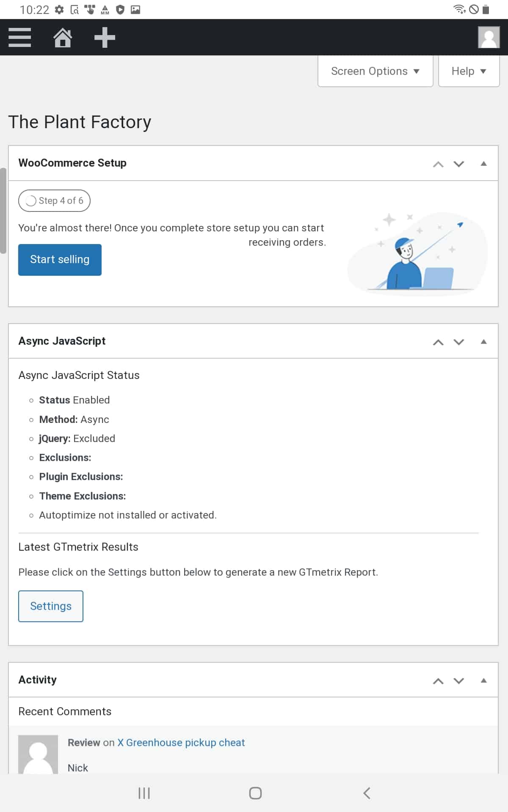Move Async JavaScript panel down
Screen dimensions: 508x812
459,342
